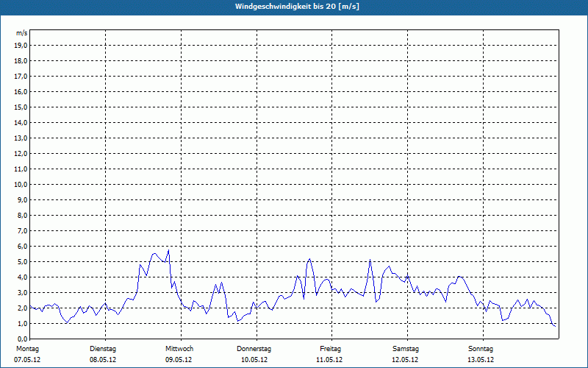
Task: Select the 13,0 axis label
Action: click(x=21, y=138)
